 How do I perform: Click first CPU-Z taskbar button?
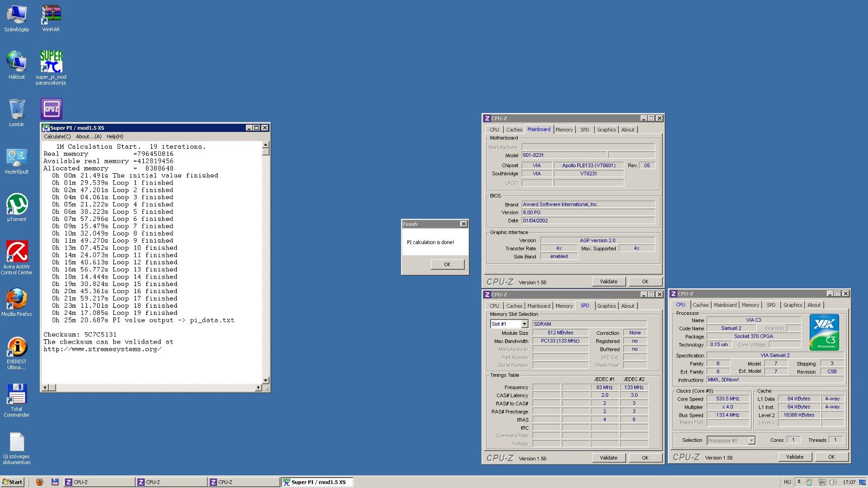[x=99, y=482]
